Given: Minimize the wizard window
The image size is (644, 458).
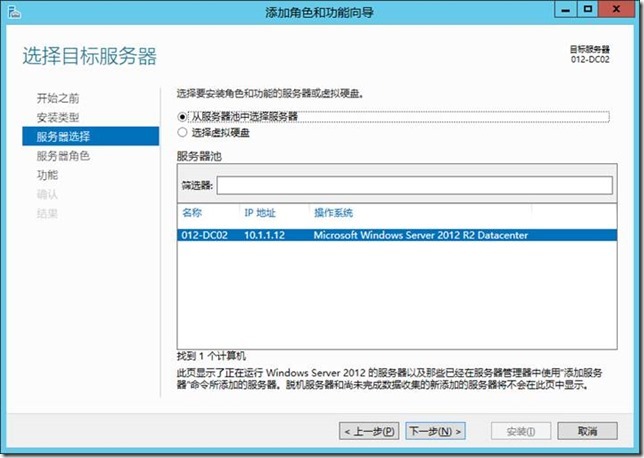Looking at the screenshot, I should pyautogui.click(x=566, y=9).
